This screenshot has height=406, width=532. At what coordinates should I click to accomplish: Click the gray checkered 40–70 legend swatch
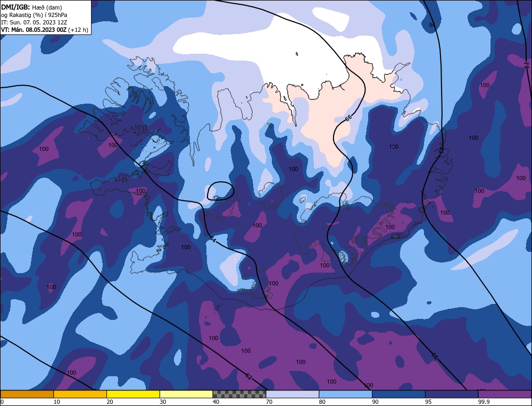pos(239,394)
